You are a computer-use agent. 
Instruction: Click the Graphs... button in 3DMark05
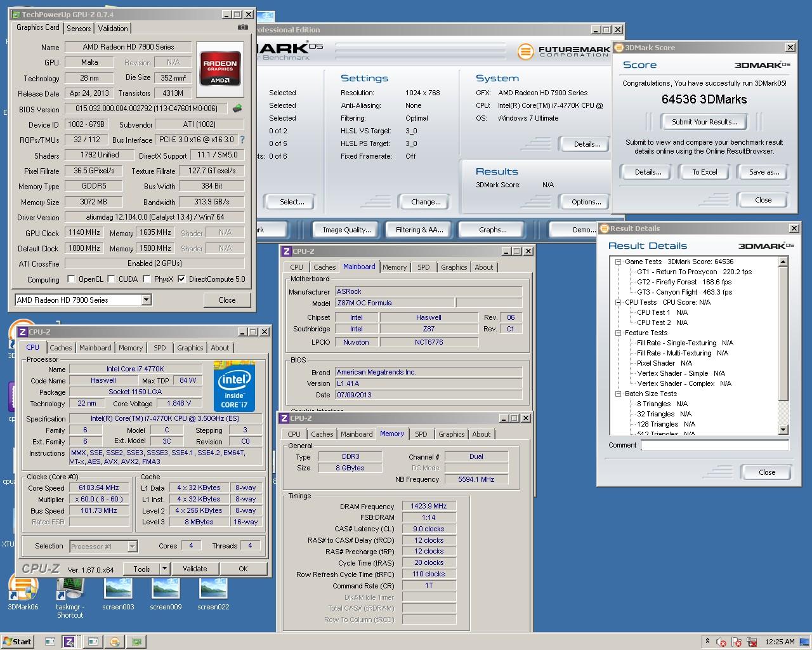(x=492, y=230)
